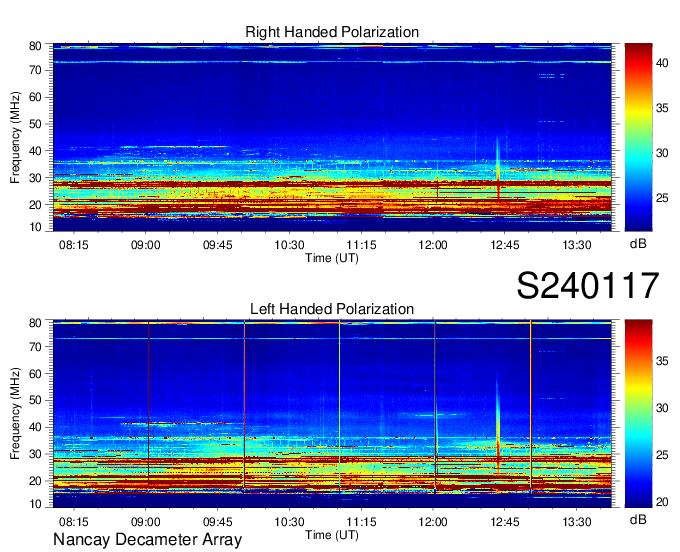Click 09:00 on the Left Handed time axis

tap(146, 522)
